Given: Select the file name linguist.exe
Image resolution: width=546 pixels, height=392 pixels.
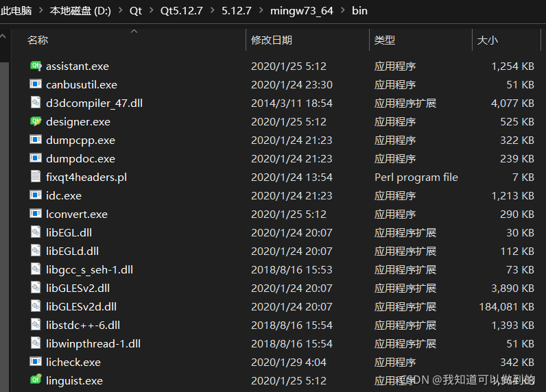Looking at the screenshot, I should click(x=74, y=381).
